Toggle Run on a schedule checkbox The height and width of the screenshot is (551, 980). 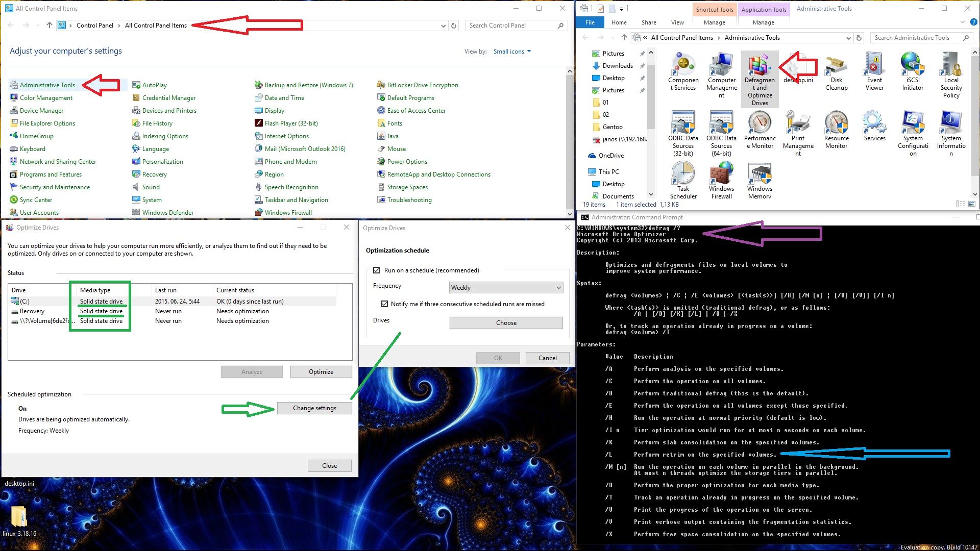[x=377, y=270]
